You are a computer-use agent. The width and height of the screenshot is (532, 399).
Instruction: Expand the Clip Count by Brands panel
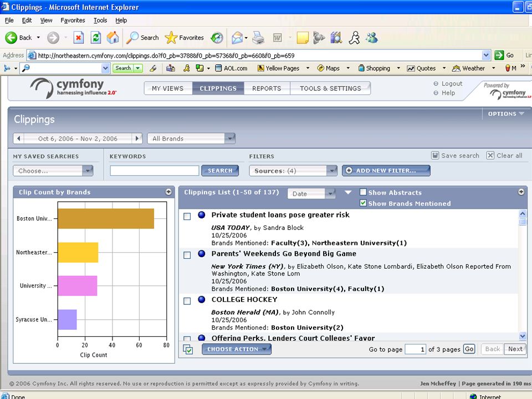click(168, 192)
